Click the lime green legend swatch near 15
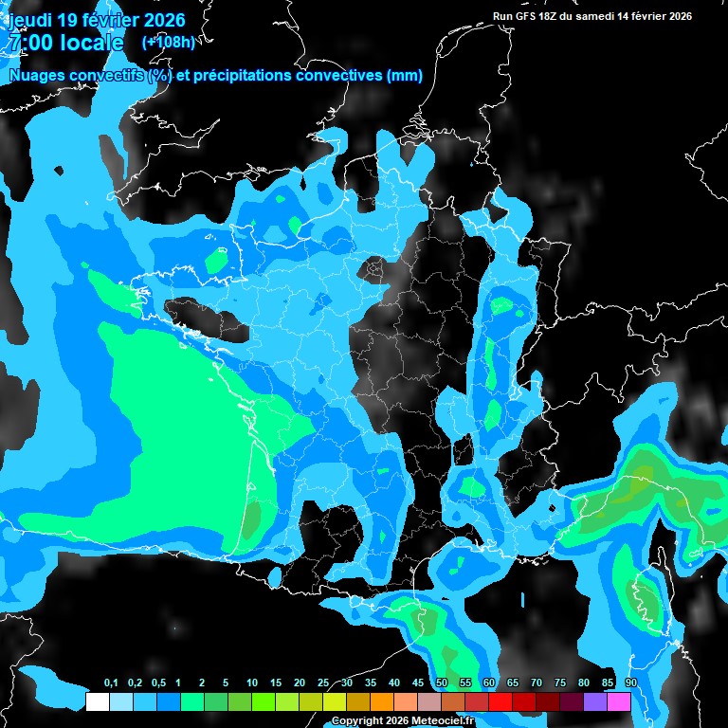 pos(263,701)
